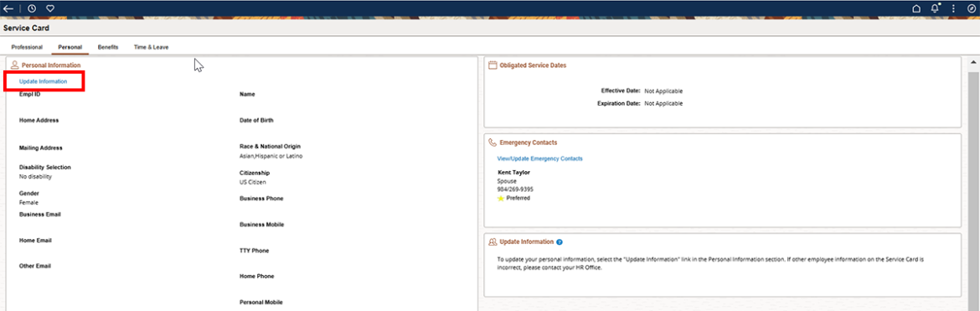
Task: Click the No disability value
Action: 36,177
